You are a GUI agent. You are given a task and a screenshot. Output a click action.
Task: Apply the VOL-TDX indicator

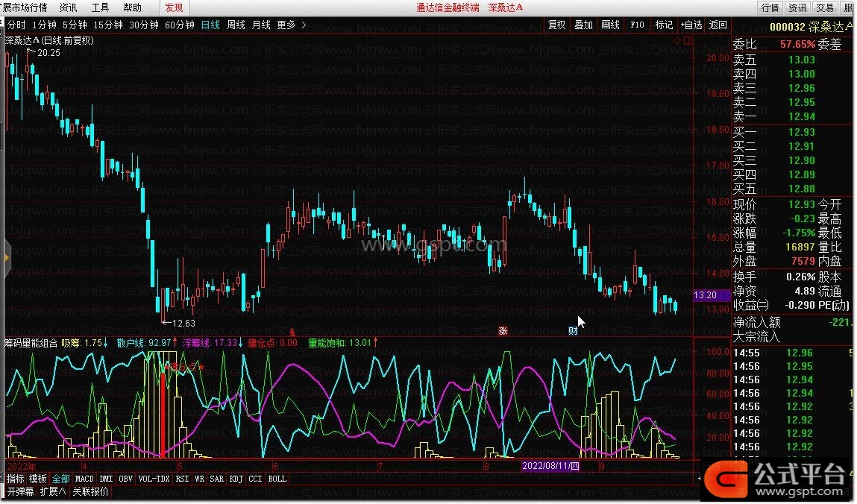tap(154, 479)
